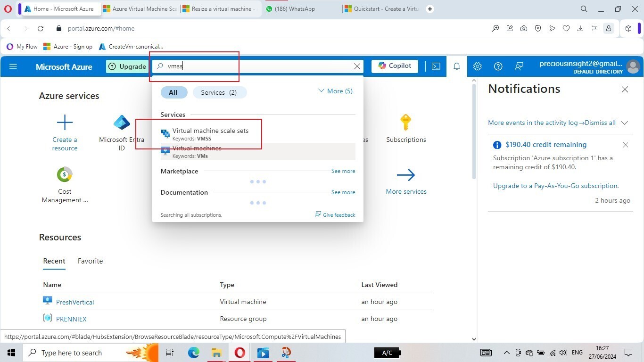644x362 pixels.
Task: Launch Microsoft Edge from the taskbar
Action: click(193, 353)
